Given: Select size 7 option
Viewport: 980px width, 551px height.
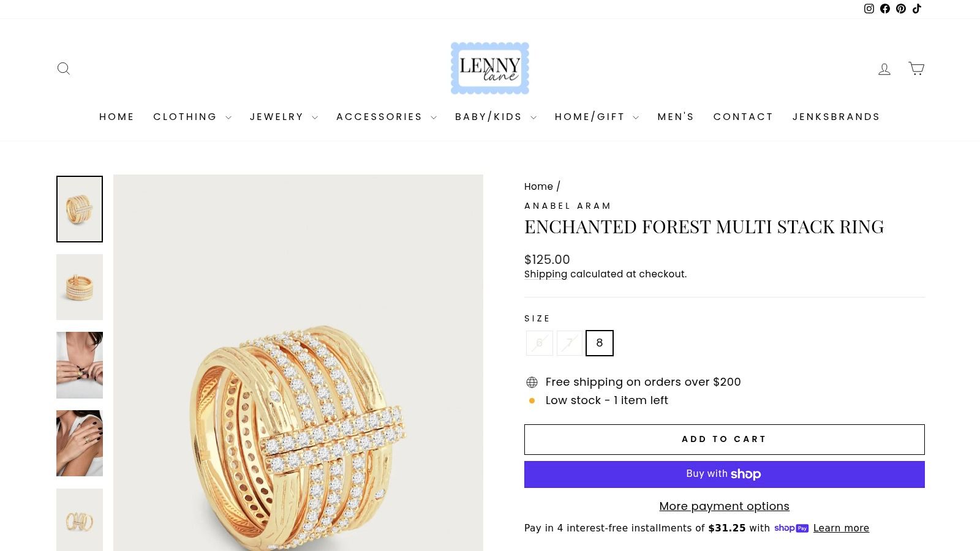Looking at the screenshot, I should pyautogui.click(x=570, y=343).
